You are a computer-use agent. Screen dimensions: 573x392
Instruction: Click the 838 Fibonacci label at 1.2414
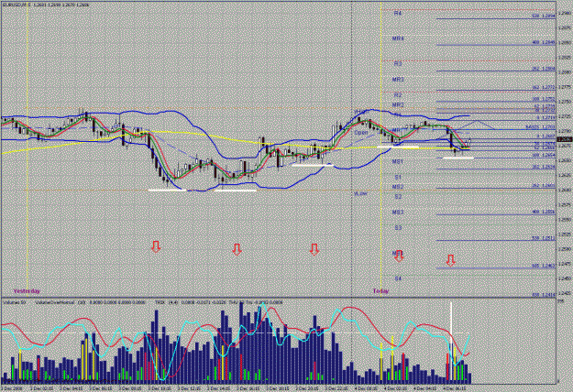(x=544, y=294)
